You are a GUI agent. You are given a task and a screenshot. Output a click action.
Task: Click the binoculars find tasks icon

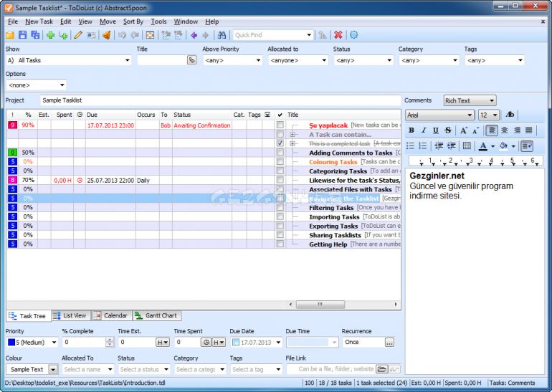[x=222, y=35]
